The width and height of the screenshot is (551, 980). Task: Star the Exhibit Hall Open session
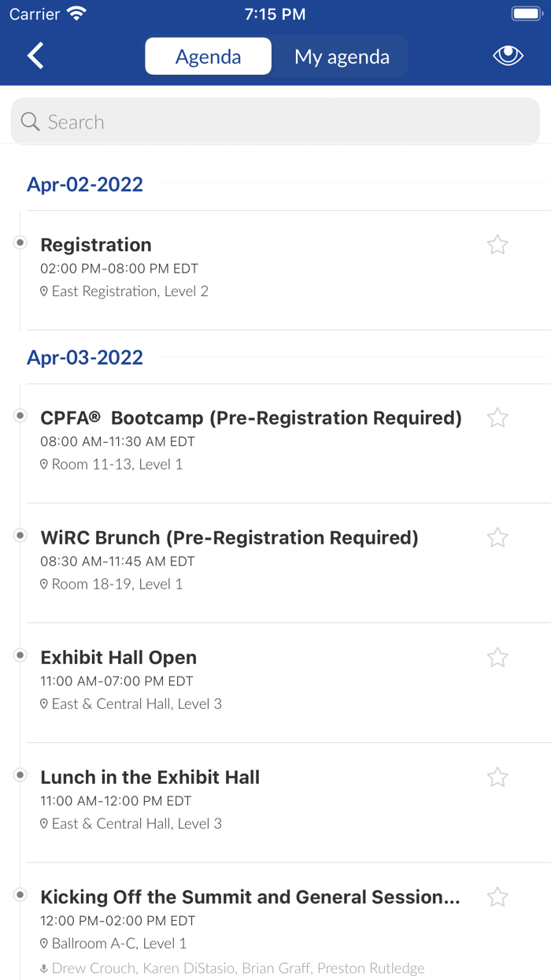coord(497,656)
